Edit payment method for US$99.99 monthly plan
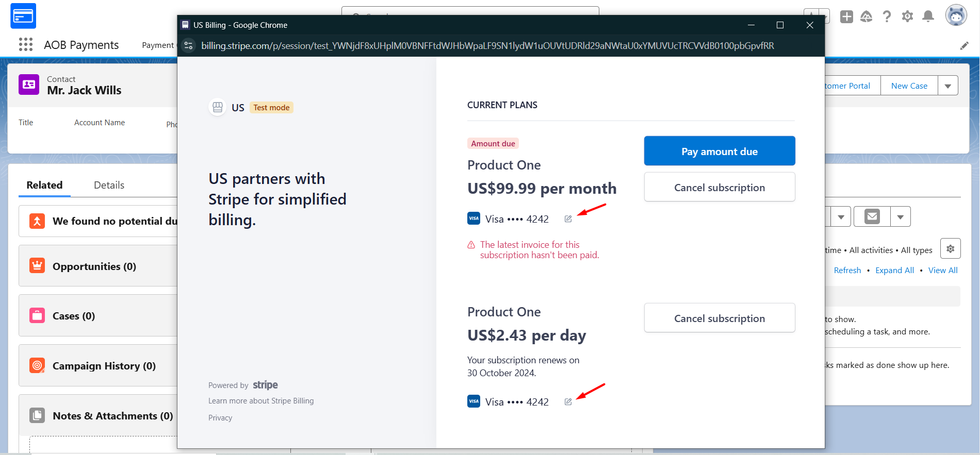 [568, 219]
